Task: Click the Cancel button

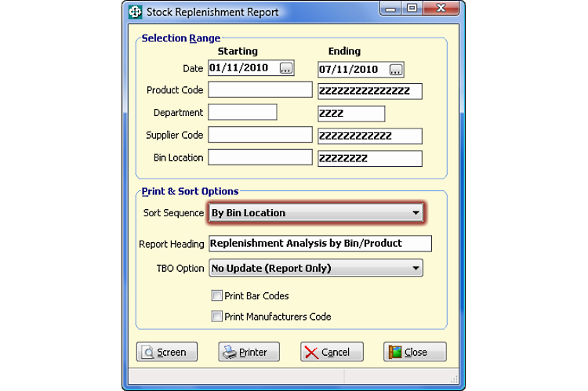Action: [x=332, y=352]
